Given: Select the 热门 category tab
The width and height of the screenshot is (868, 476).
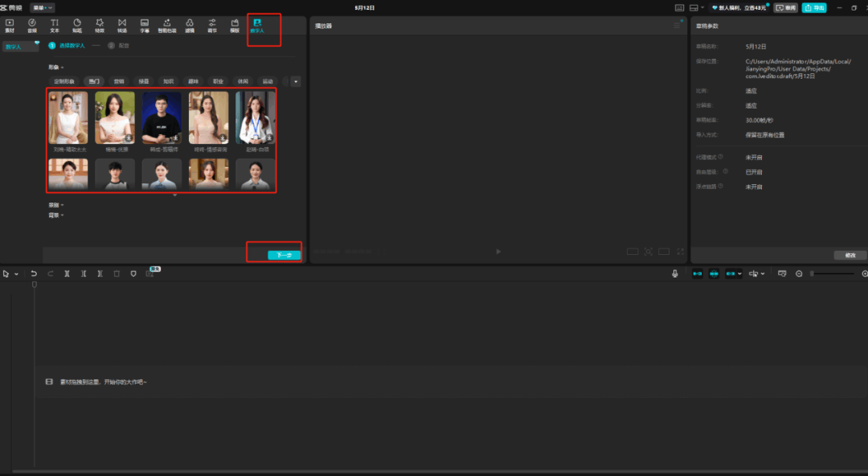Looking at the screenshot, I should point(95,81).
